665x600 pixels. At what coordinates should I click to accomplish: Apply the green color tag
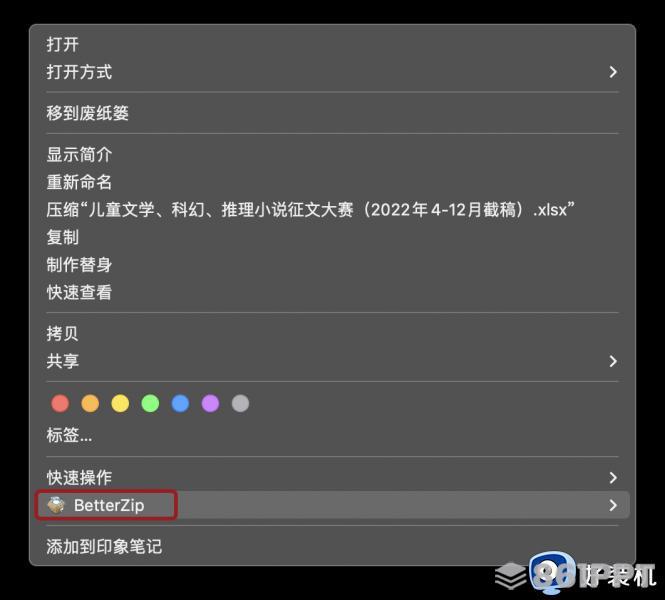151,403
